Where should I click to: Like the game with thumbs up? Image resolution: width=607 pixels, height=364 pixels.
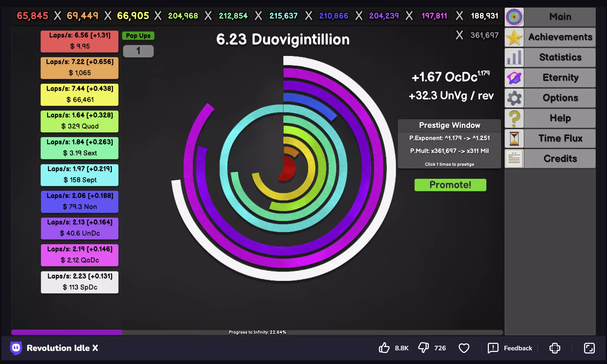point(384,348)
